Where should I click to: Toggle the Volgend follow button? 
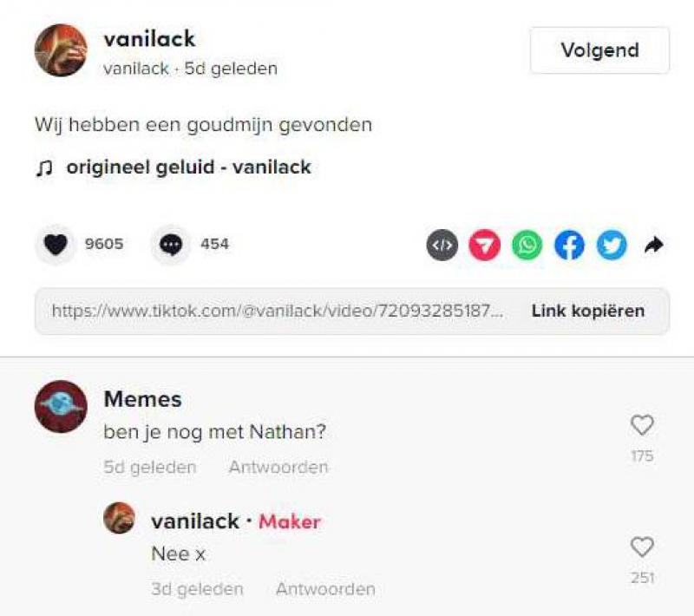[599, 50]
